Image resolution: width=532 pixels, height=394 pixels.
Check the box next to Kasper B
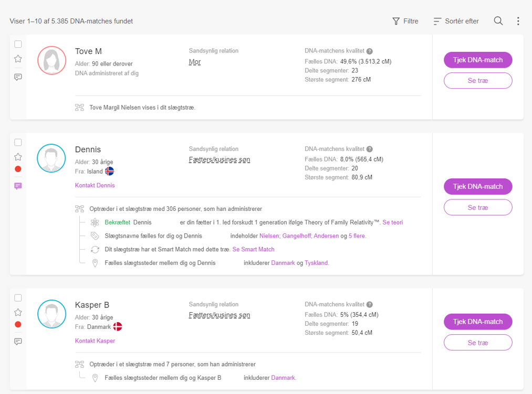click(x=18, y=298)
